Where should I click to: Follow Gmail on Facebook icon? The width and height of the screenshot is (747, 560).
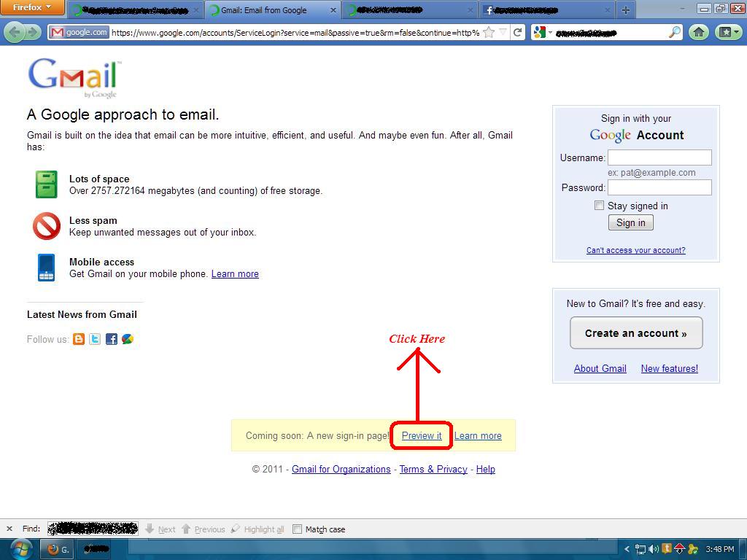coord(112,339)
